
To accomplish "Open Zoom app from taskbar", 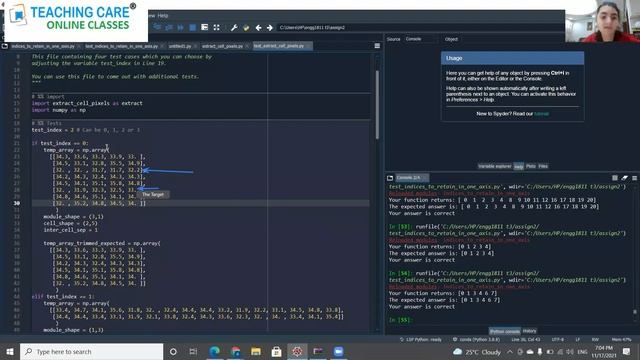I will pyautogui.click(x=338, y=351).
